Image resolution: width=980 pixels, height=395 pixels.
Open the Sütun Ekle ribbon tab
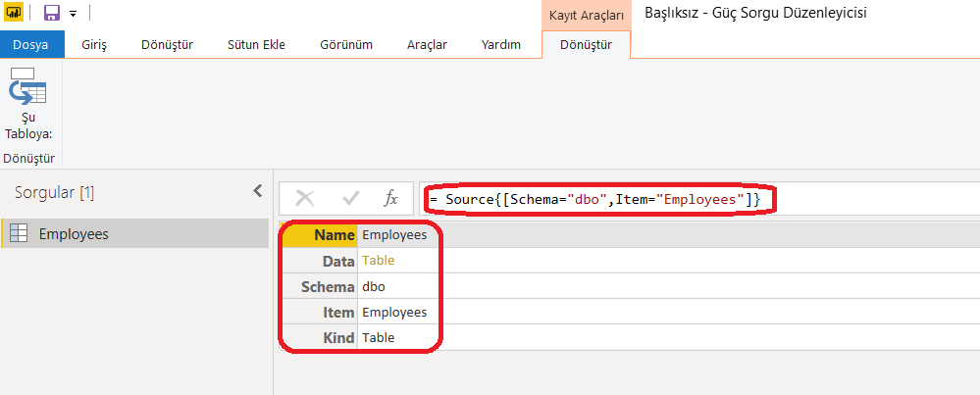(255, 45)
